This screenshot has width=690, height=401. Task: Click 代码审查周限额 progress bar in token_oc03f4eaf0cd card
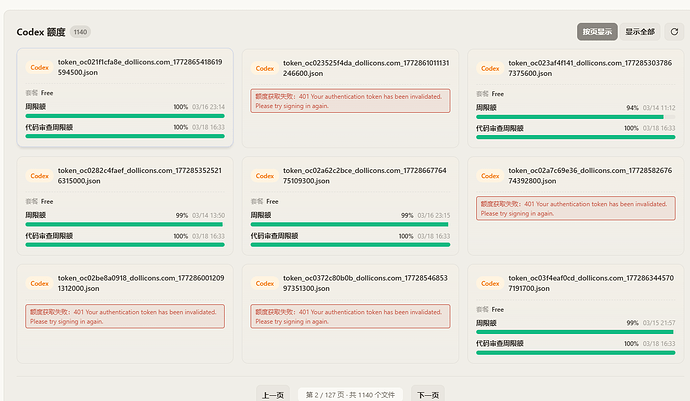576,353
